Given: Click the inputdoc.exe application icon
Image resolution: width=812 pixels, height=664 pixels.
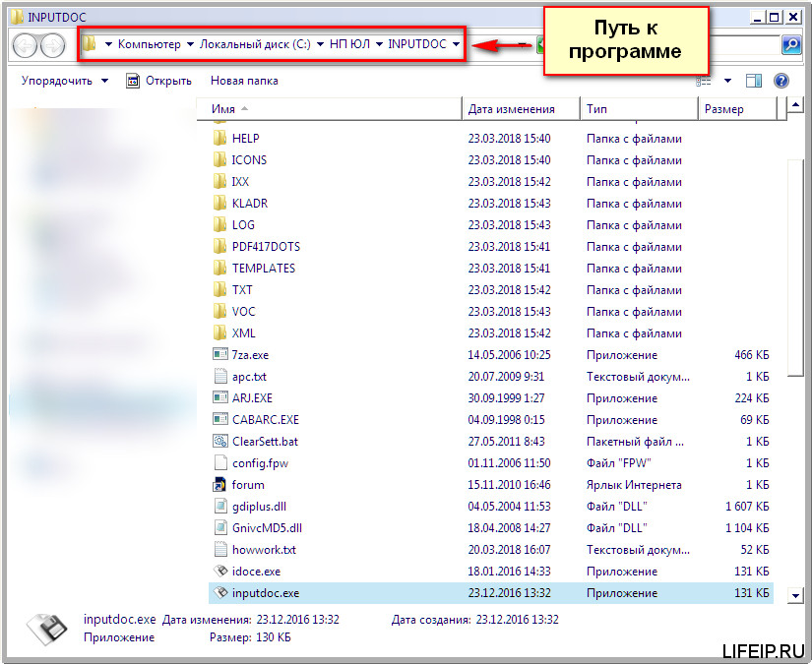Looking at the screenshot, I should click(x=220, y=593).
